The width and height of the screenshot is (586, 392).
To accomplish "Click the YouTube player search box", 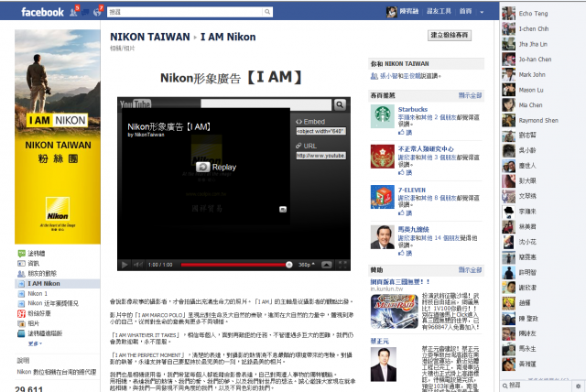I will [266, 104].
